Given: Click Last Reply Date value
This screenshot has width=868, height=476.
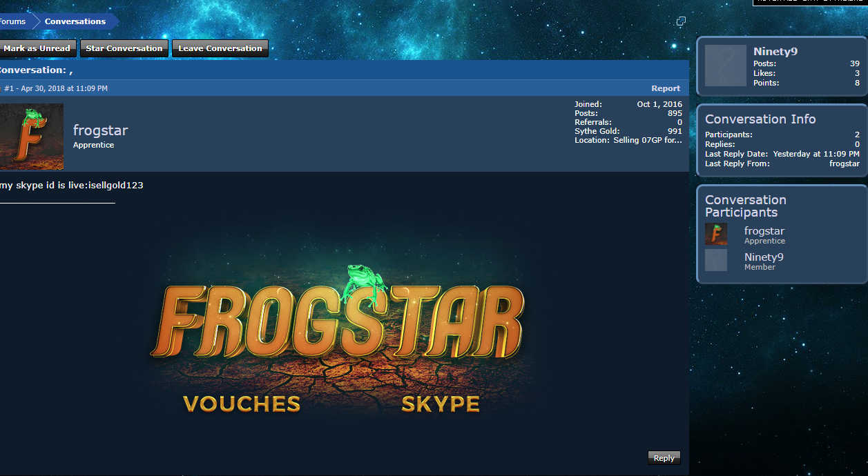Looking at the screenshot, I should click(x=816, y=154).
